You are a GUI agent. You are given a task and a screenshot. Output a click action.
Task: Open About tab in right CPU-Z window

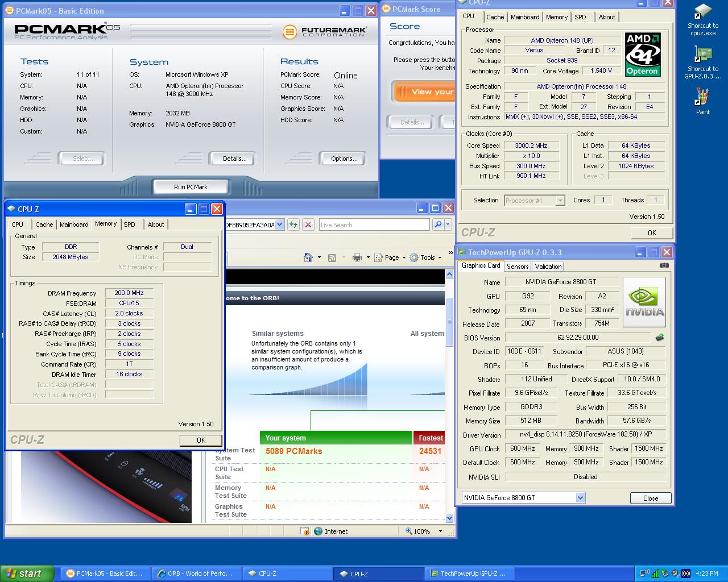click(x=607, y=17)
